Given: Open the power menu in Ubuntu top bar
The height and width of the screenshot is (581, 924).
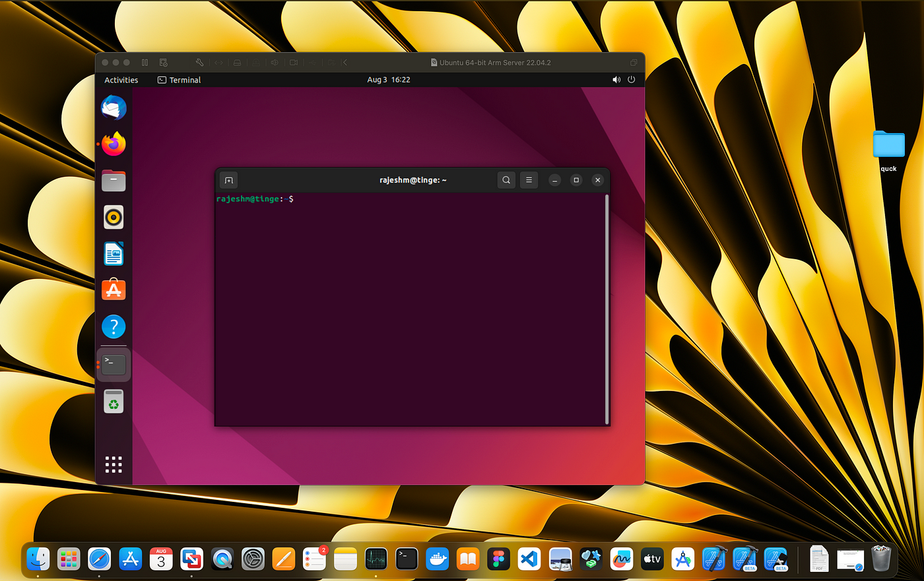Looking at the screenshot, I should click(631, 80).
